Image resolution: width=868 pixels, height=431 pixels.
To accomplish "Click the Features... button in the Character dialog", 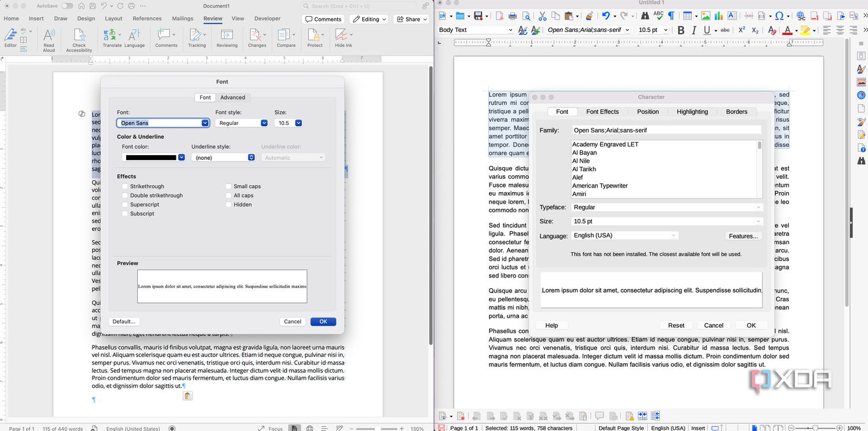I will tap(743, 236).
